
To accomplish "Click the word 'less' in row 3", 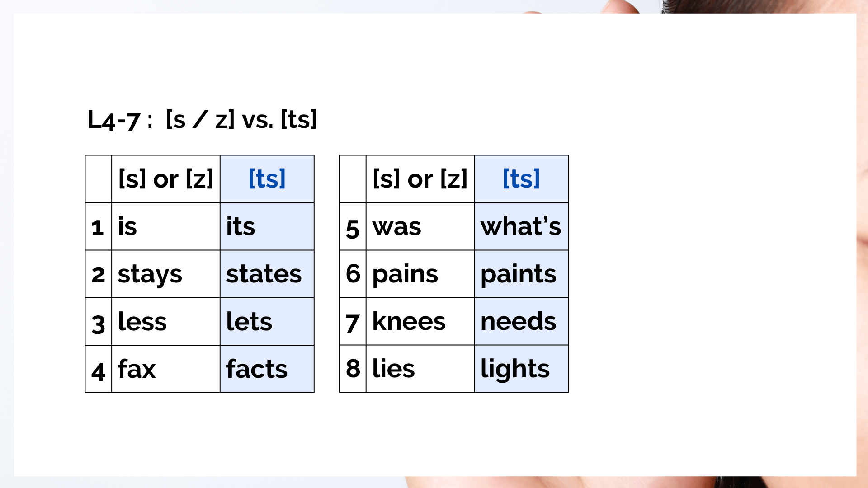I will 142,321.
